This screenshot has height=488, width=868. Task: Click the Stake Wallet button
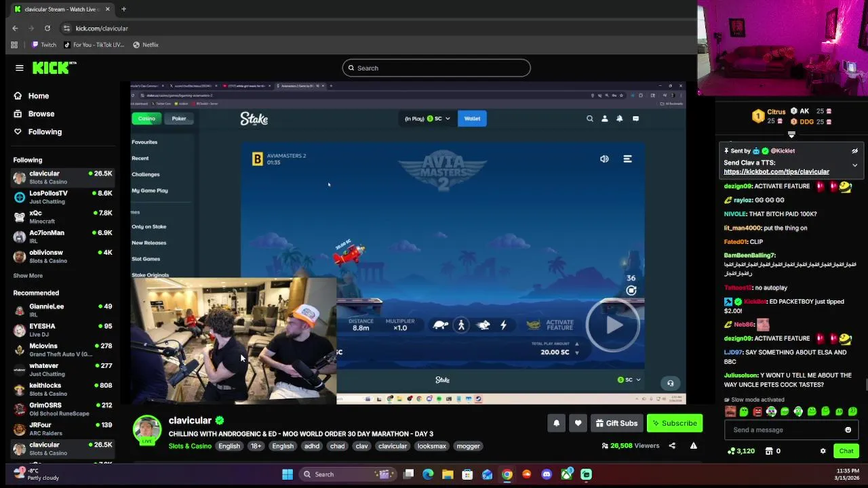[x=472, y=119]
